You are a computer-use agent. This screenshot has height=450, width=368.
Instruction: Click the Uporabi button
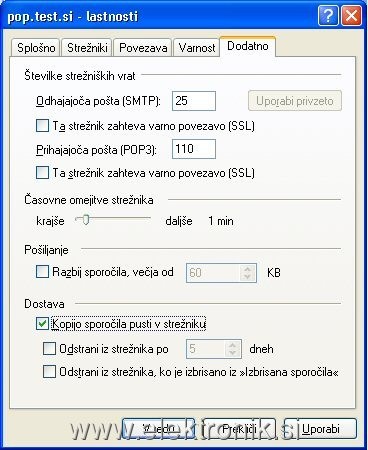pos(320,429)
